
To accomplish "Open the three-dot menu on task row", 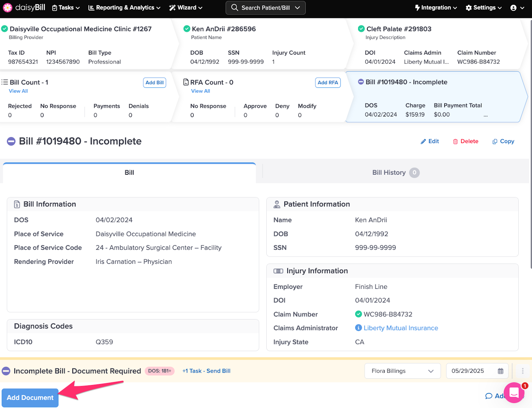I will [523, 371].
